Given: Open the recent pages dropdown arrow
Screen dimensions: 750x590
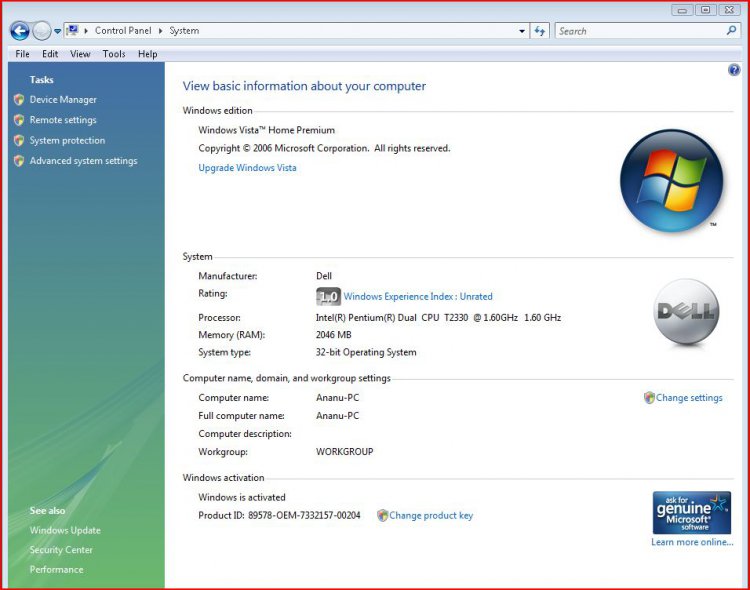Looking at the screenshot, I should pos(57,32).
